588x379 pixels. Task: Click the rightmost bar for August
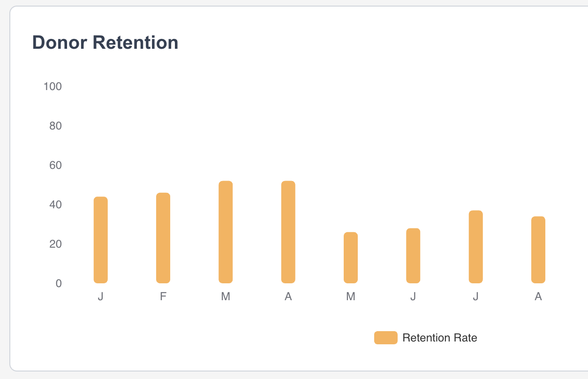pyautogui.click(x=538, y=250)
